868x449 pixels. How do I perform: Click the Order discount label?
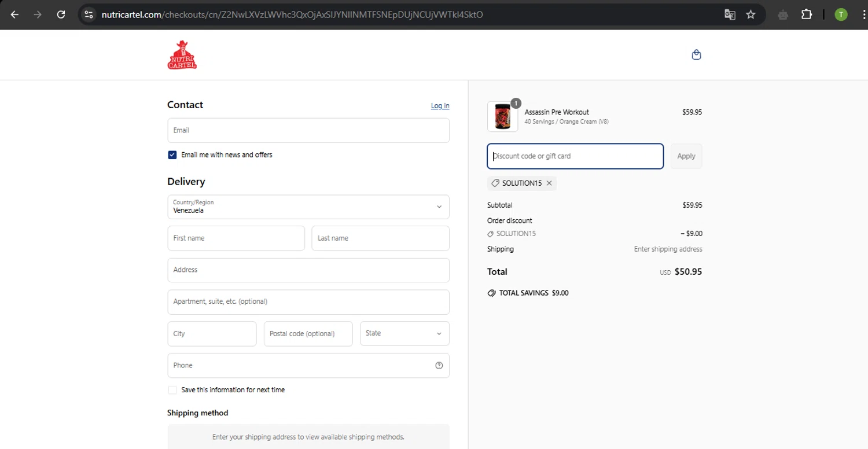(x=510, y=221)
